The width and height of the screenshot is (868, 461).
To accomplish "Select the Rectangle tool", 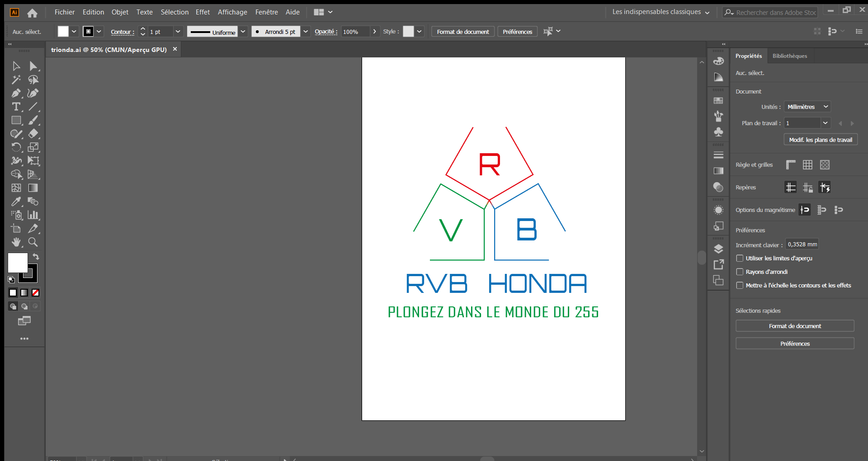I will click(16, 121).
